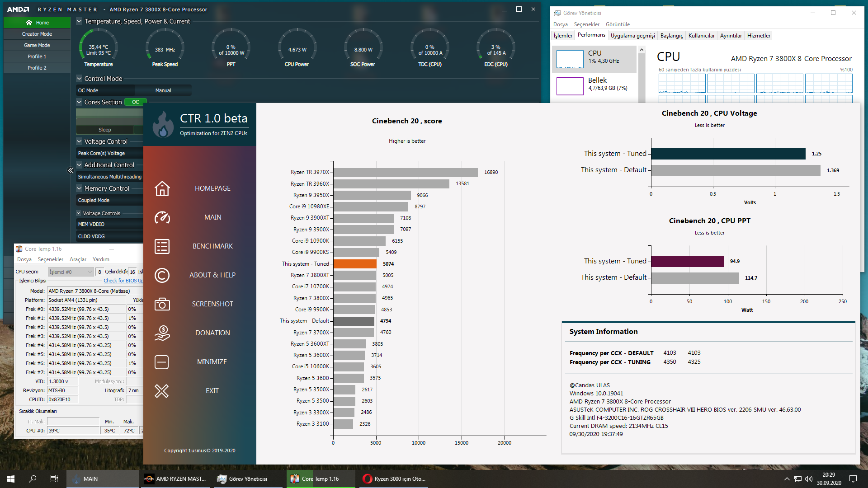
Task: Switch to Başlangıç tab in Task Manager
Action: click(x=671, y=36)
